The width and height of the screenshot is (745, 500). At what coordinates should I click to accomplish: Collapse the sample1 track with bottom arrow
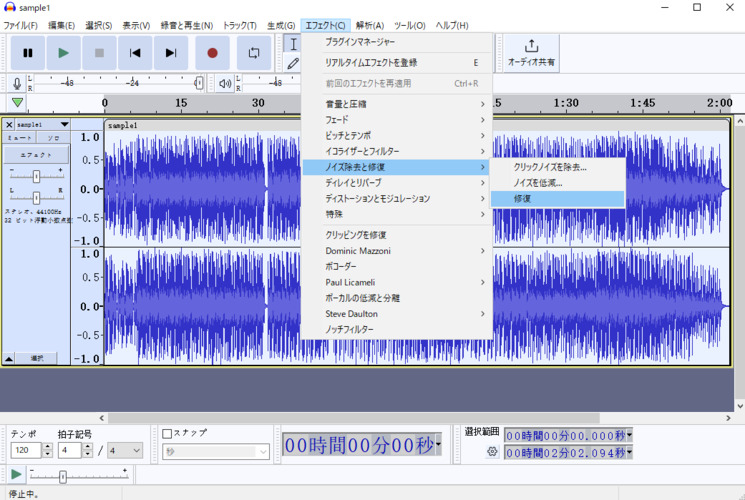(x=9, y=358)
